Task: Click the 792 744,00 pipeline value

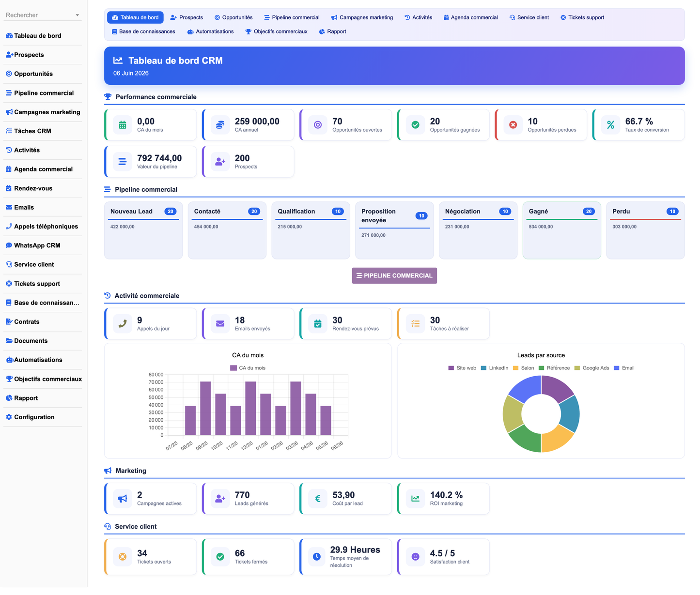Action: click(159, 158)
